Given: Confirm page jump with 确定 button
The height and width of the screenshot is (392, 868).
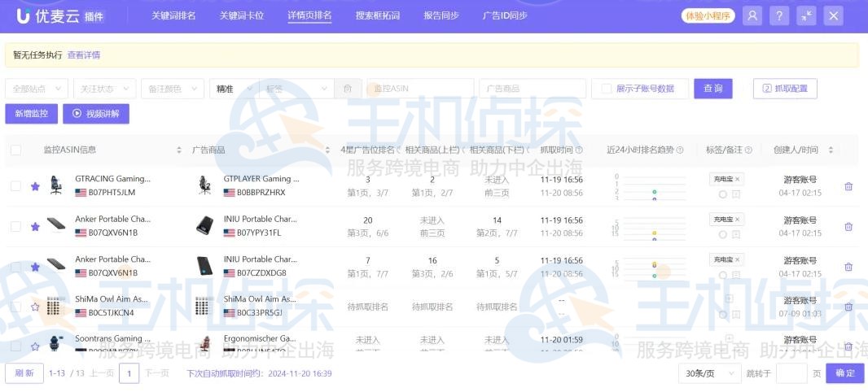Looking at the screenshot, I should click(x=844, y=373).
